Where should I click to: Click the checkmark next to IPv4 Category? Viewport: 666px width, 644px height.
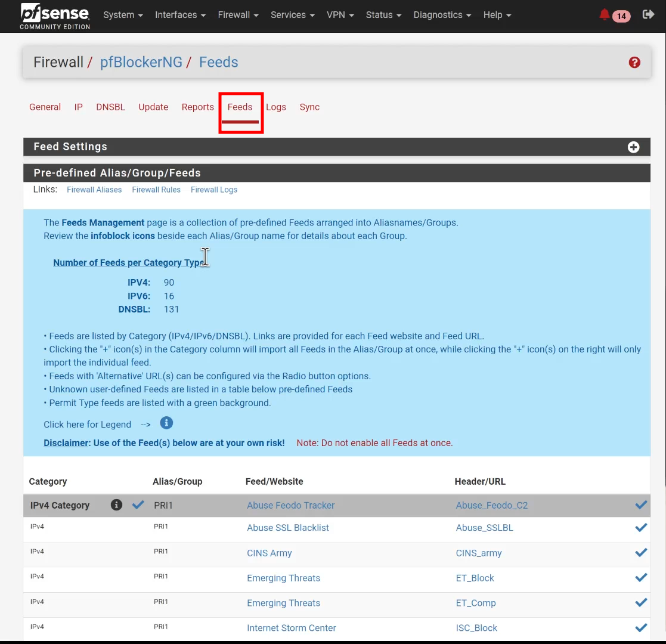coord(138,504)
